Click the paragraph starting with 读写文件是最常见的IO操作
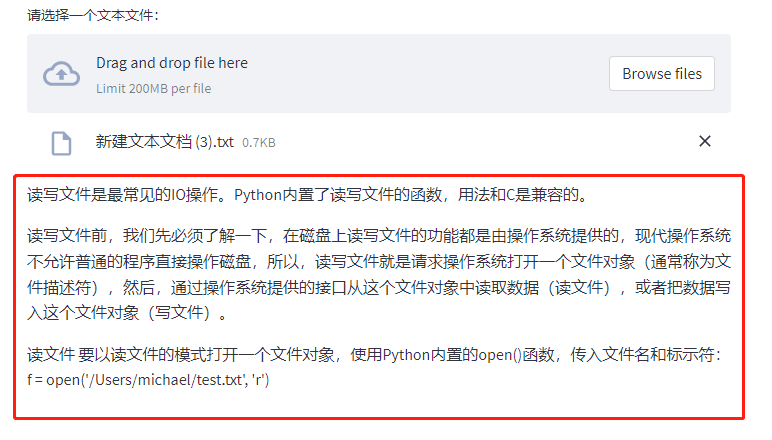Viewport: 772px width, 440px height. (x=308, y=195)
